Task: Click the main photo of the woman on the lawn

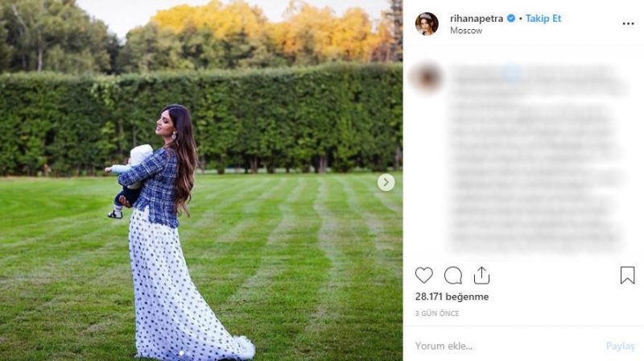Action: (x=201, y=180)
